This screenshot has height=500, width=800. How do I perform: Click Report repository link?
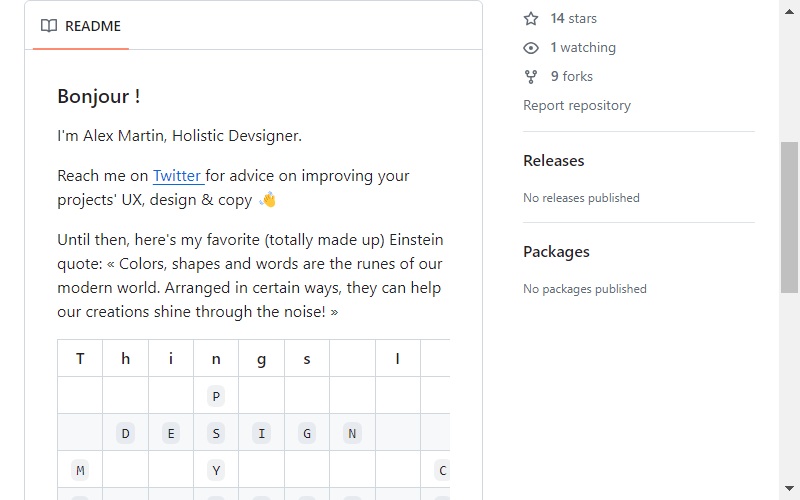[x=577, y=105]
